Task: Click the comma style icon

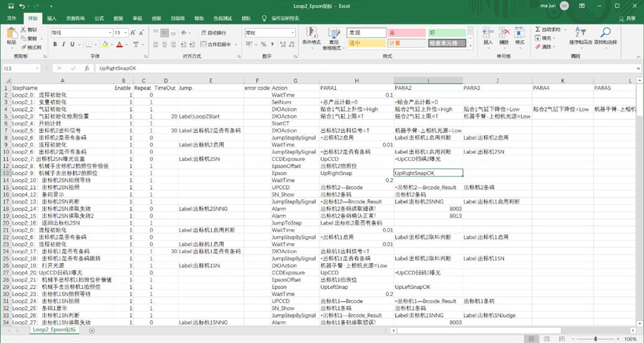Action: 272,45
